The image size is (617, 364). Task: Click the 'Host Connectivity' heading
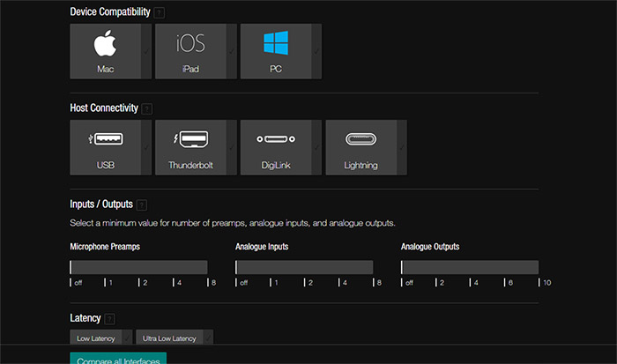(x=104, y=108)
